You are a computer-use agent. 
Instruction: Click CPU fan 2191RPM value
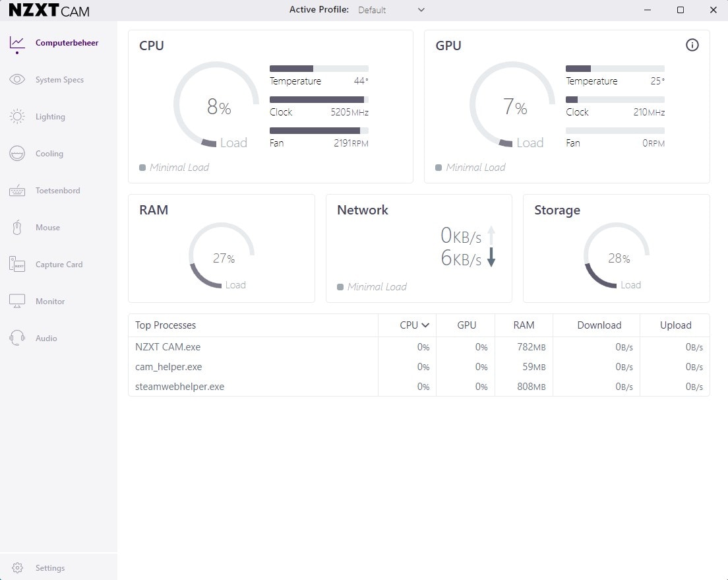(351, 143)
